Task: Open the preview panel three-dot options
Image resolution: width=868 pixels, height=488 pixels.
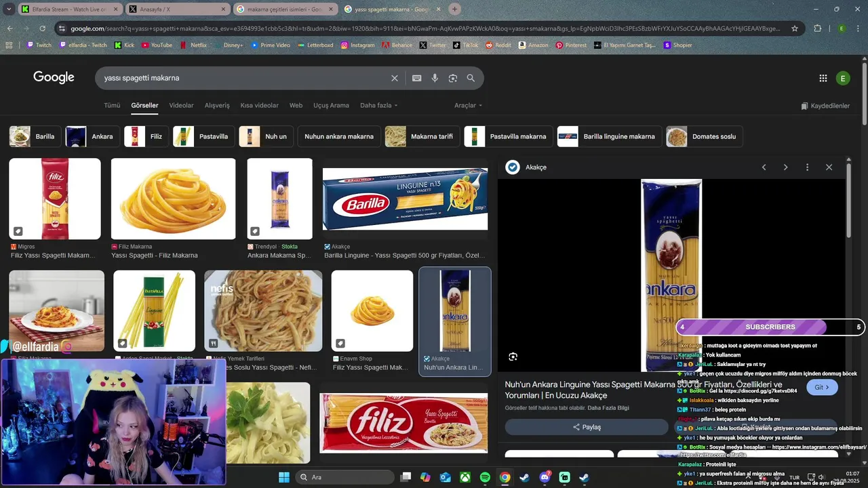Action: point(807,167)
